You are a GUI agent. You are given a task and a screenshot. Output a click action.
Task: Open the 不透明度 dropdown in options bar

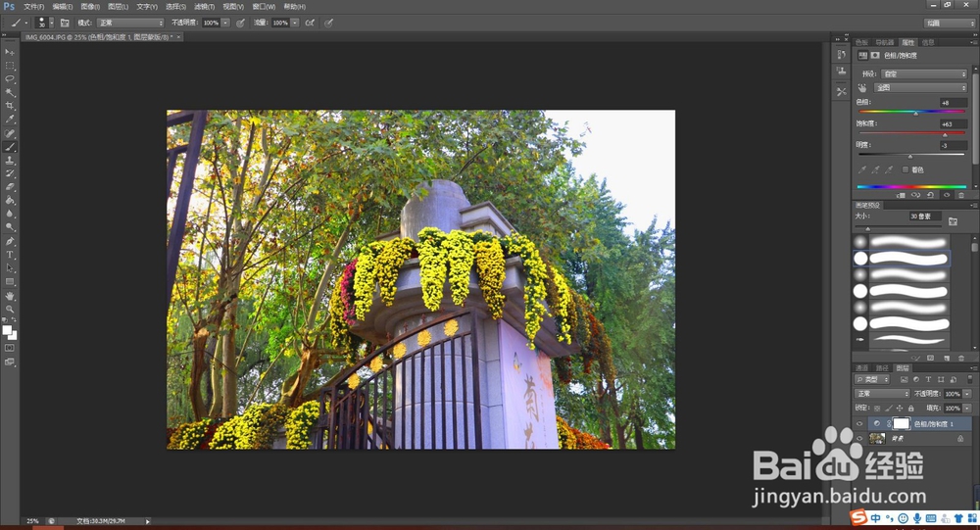225,23
